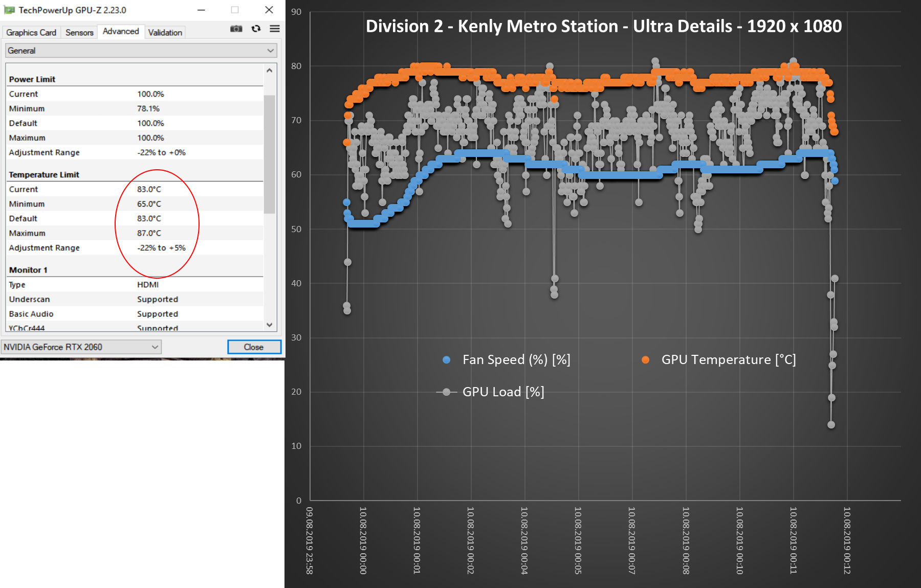Click the 80 label on chart Y axis
Image resolution: width=921 pixels, height=588 pixels.
tap(296, 66)
